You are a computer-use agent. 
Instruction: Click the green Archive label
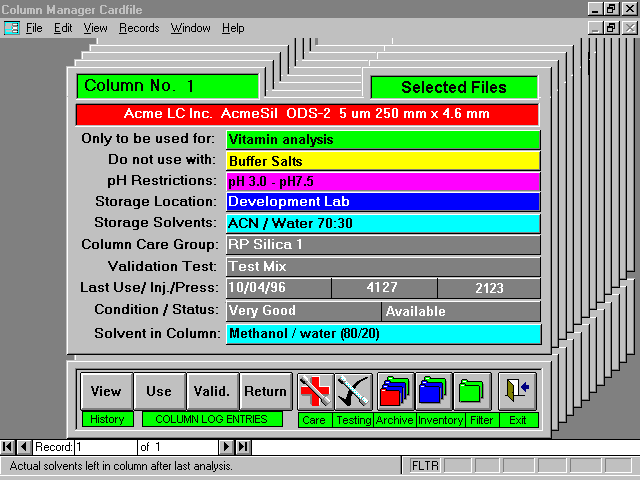(395, 420)
